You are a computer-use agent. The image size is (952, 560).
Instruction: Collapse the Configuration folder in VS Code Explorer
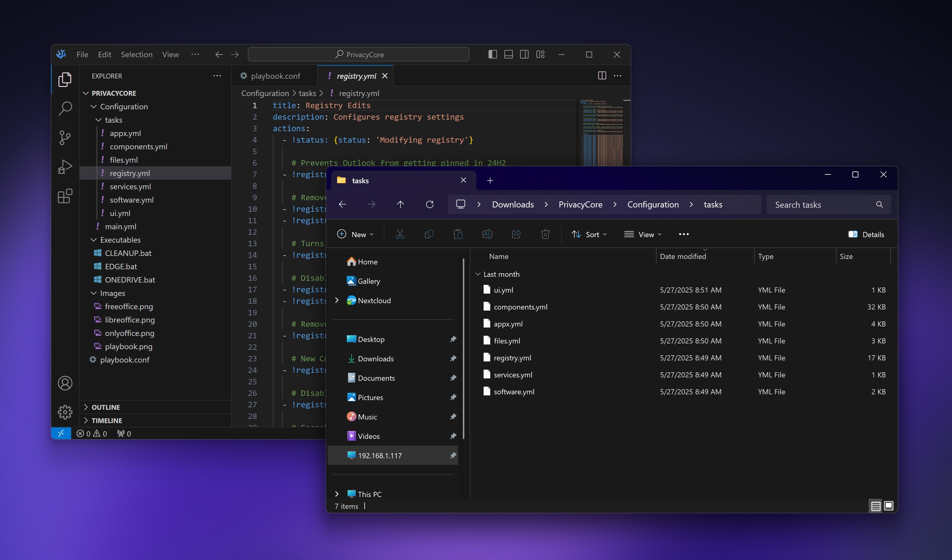click(x=94, y=107)
